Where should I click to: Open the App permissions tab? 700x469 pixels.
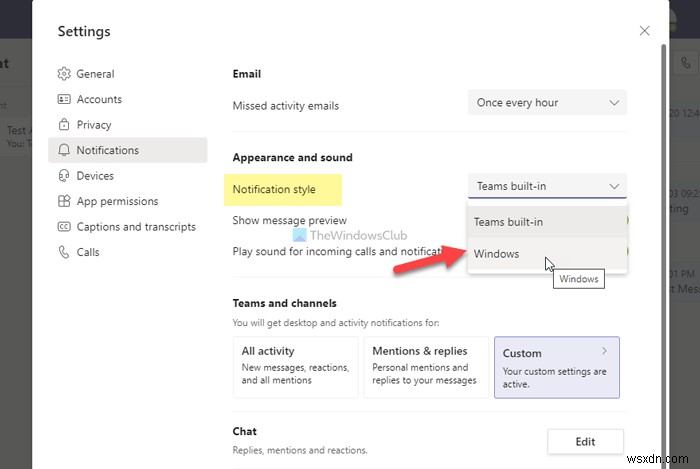coord(128,201)
